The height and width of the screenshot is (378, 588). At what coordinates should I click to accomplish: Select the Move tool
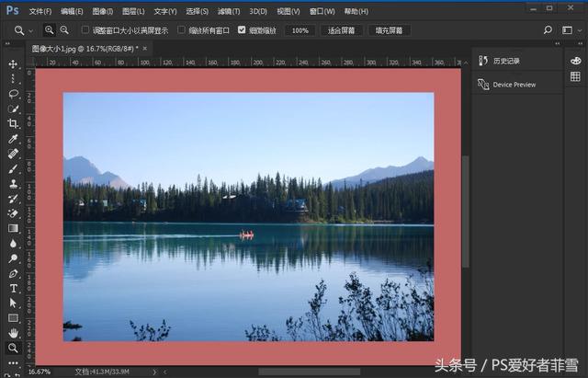pyautogui.click(x=13, y=64)
